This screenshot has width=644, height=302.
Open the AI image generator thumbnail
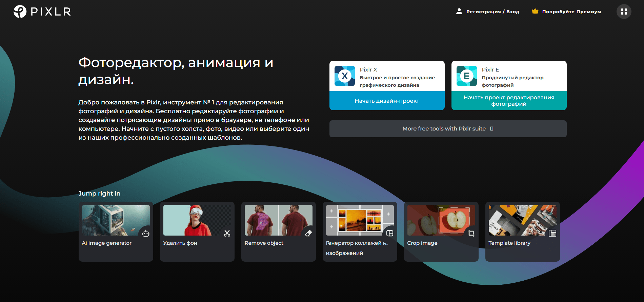pyautogui.click(x=116, y=220)
